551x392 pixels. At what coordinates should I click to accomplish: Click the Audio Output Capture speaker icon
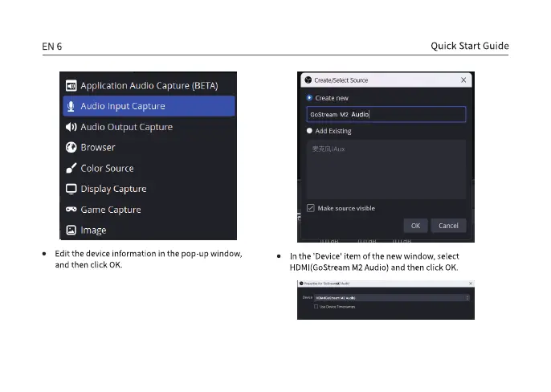tap(71, 127)
